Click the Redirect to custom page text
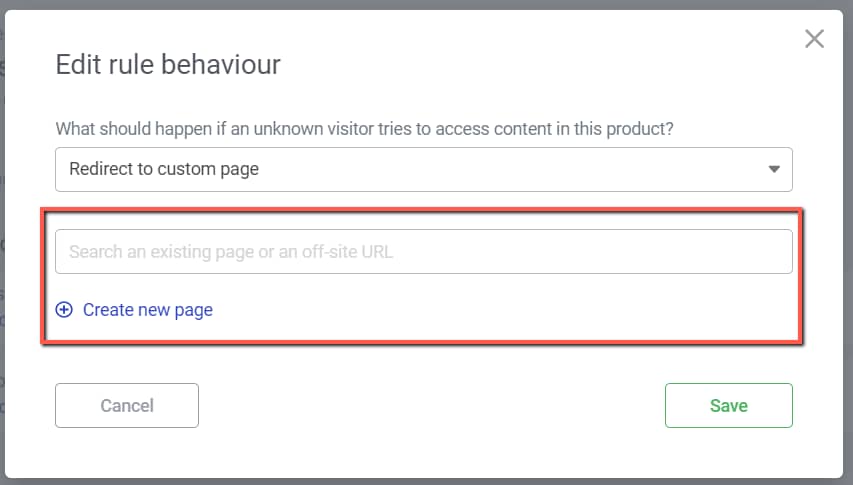This screenshot has width=853, height=485. coord(164,170)
